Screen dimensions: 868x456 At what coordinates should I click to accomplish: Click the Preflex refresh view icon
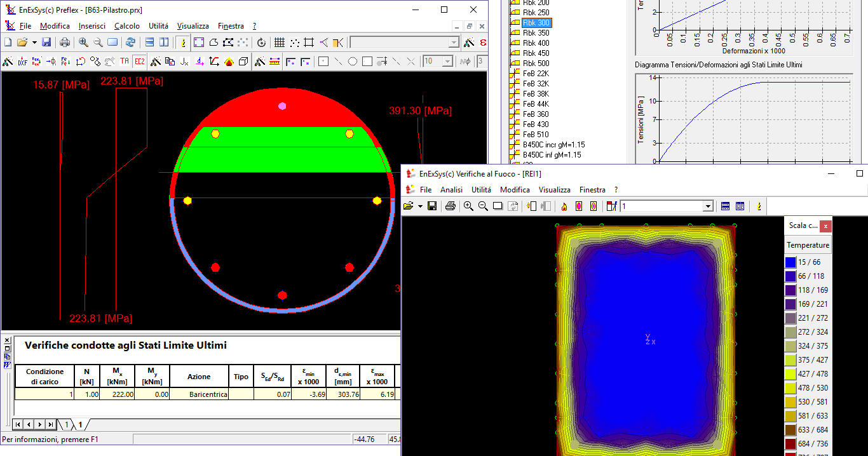click(x=130, y=43)
